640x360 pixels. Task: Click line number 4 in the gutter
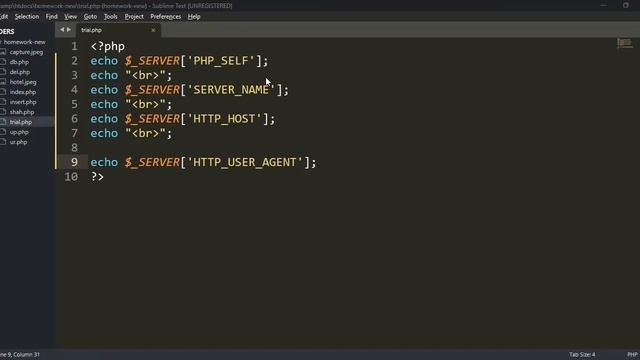click(x=74, y=90)
